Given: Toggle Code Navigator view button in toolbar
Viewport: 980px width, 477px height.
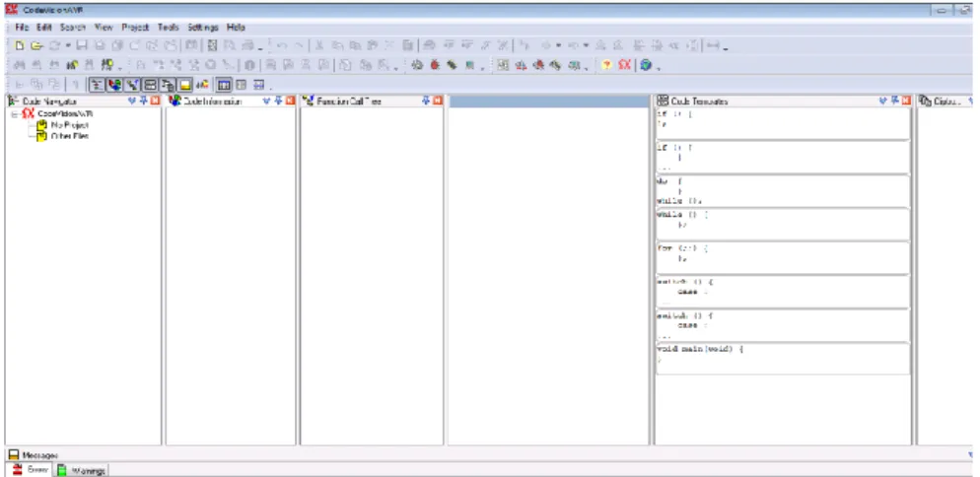Looking at the screenshot, I should pos(97,85).
